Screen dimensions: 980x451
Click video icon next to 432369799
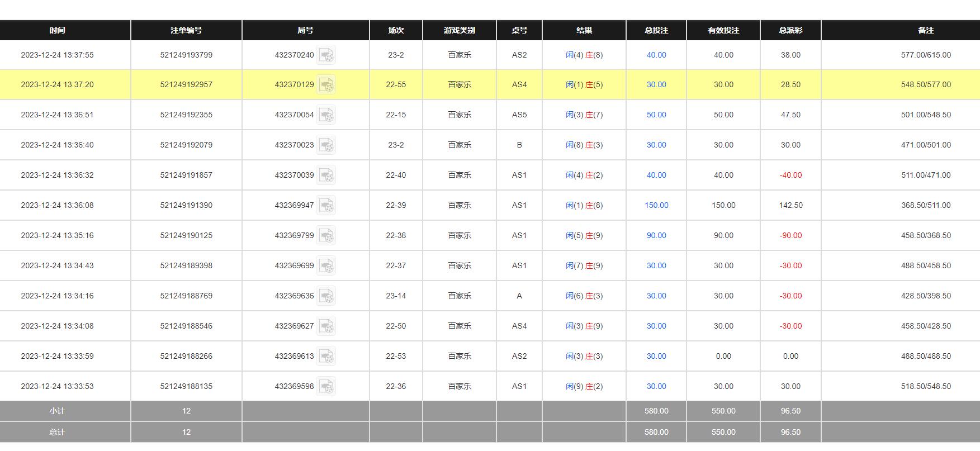click(326, 236)
